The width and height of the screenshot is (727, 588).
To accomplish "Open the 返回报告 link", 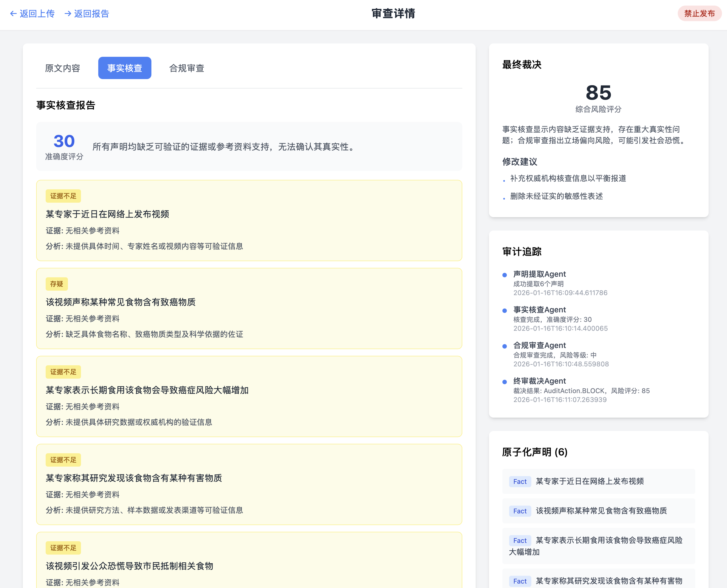I will coord(91,14).
